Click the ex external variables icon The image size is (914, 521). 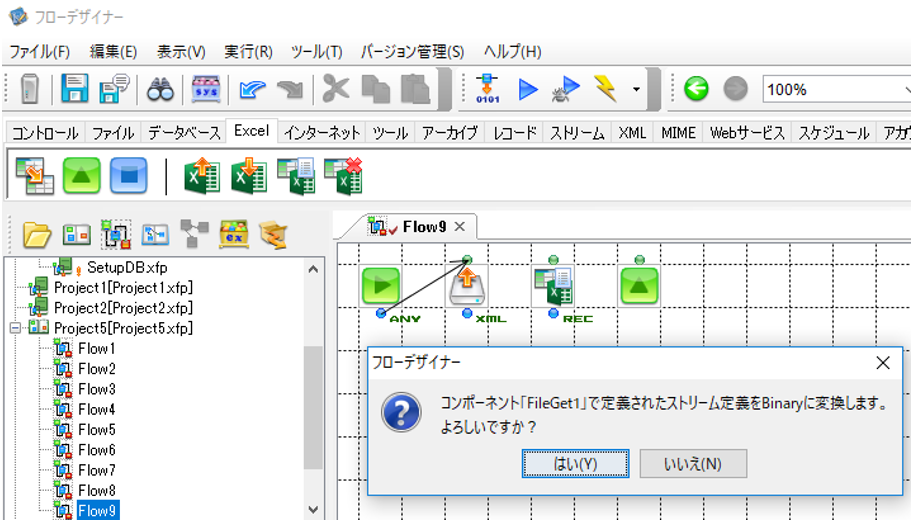click(x=234, y=234)
